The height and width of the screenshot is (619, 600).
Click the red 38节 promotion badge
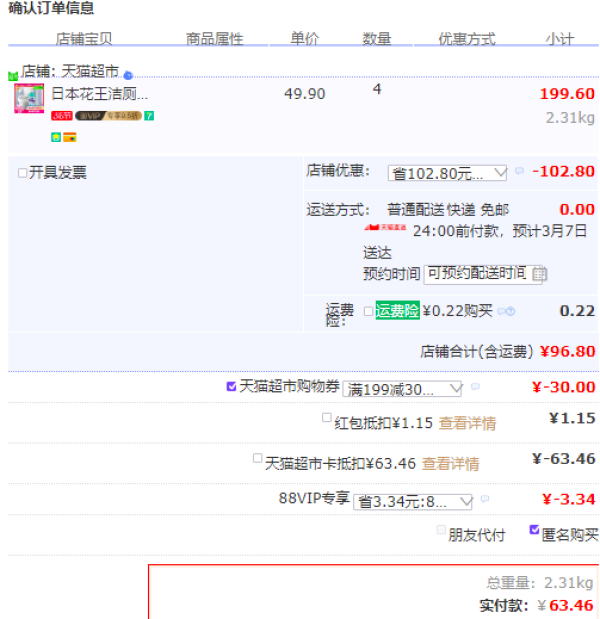click(62, 116)
